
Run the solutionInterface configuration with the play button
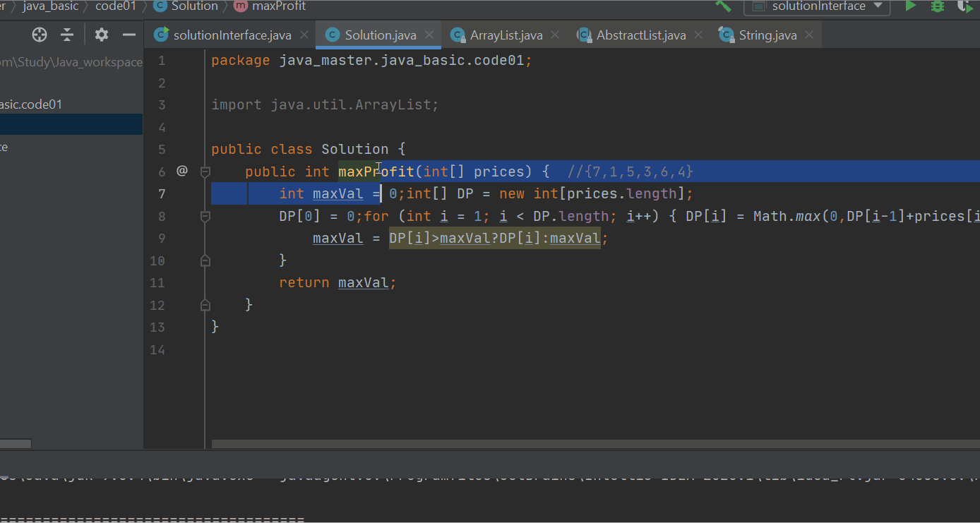click(911, 6)
